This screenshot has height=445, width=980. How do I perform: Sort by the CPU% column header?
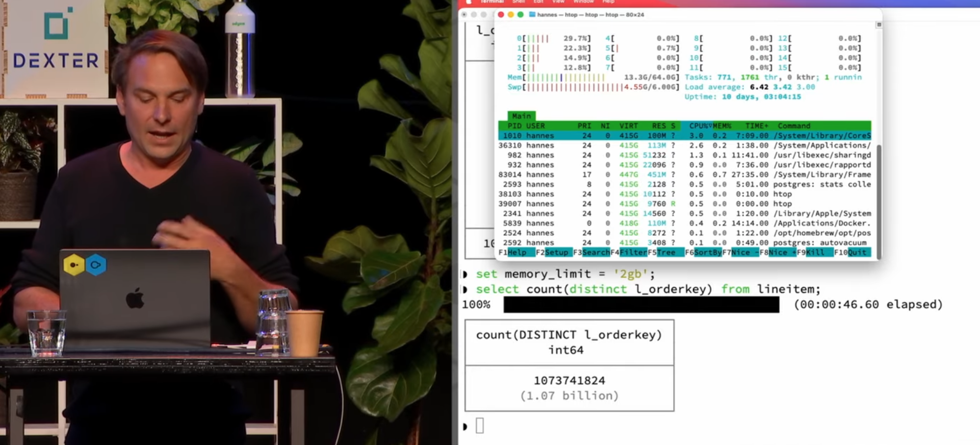pyautogui.click(x=698, y=126)
